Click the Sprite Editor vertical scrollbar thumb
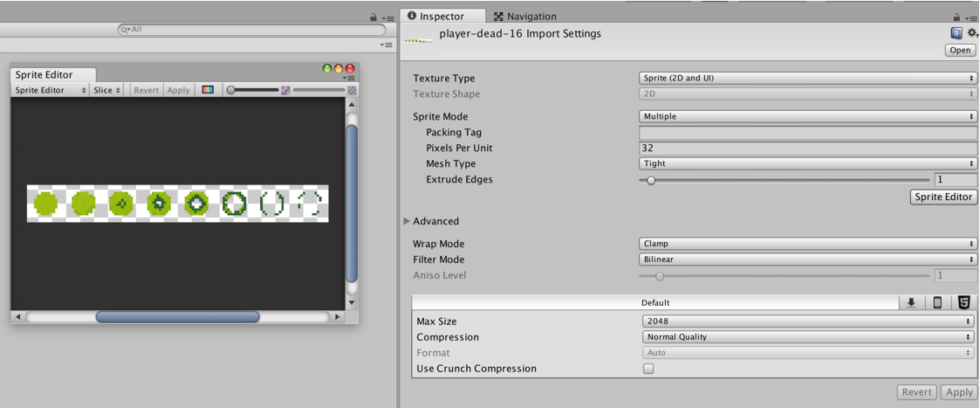Viewport: 980px width, 408px height. (x=352, y=204)
